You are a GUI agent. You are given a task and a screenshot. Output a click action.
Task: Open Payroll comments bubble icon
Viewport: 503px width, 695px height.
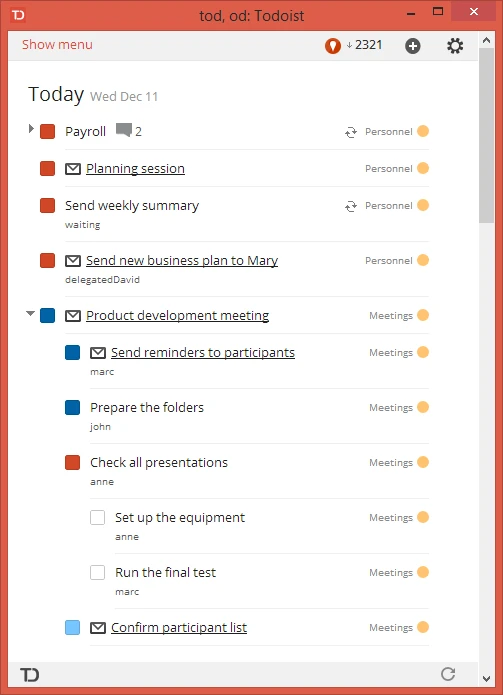click(124, 130)
